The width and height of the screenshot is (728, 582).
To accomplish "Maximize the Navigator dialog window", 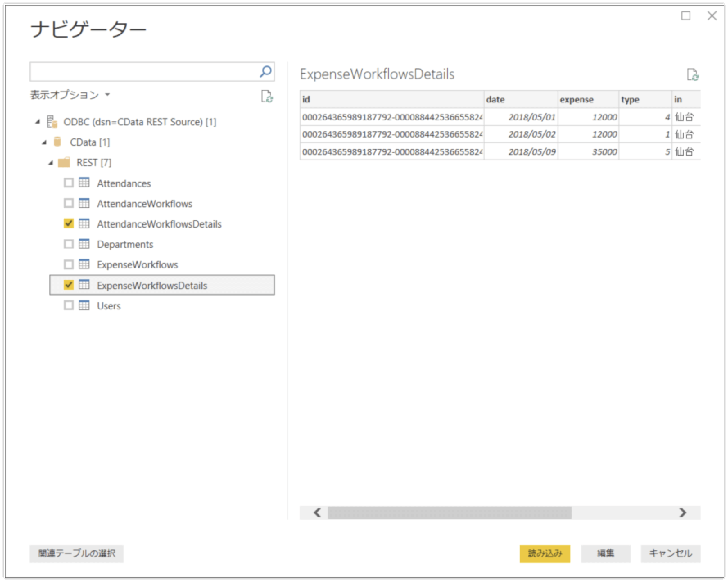I will tap(686, 16).
